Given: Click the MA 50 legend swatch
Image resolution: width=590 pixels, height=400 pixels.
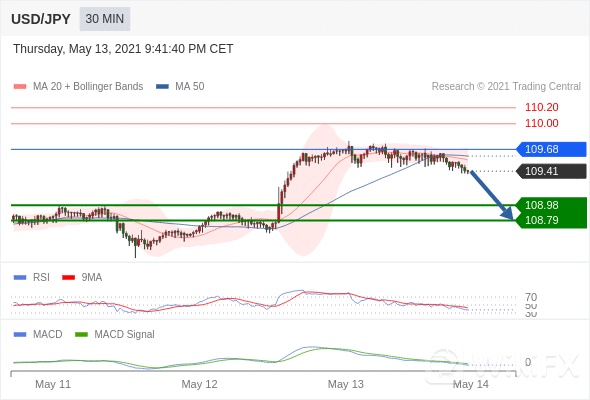Looking at the screenshot, I should coord(162,87).
